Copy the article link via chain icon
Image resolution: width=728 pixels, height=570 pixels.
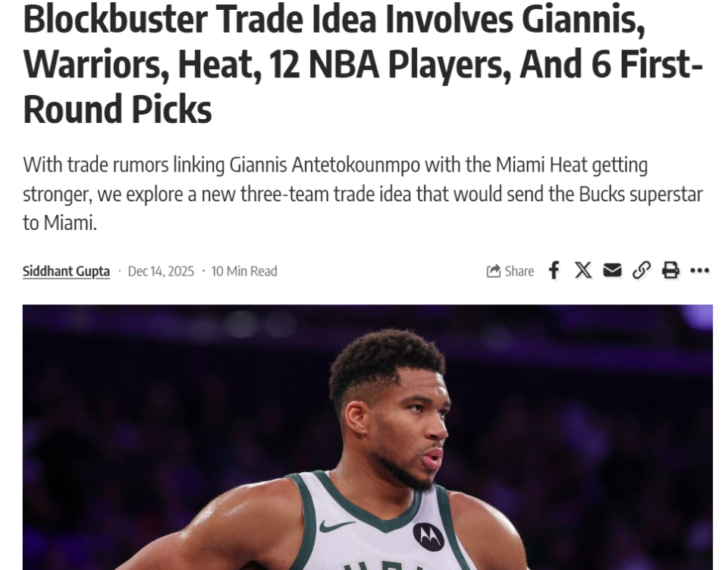pos(642,270)
